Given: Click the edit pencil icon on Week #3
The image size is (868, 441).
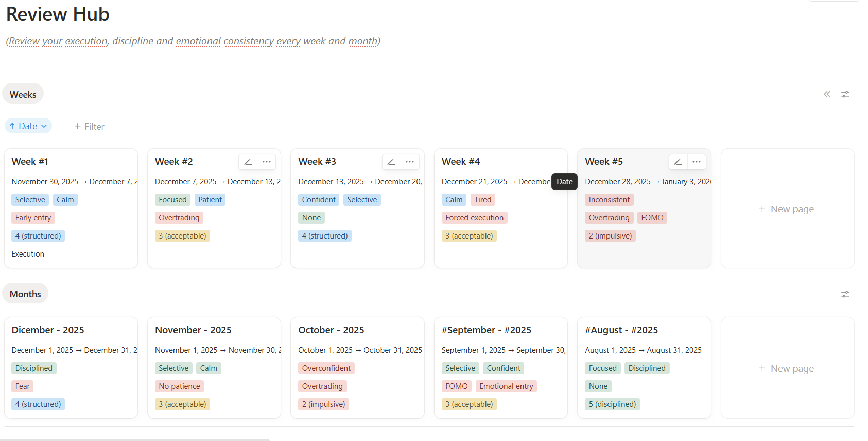Looking at the screenshot, I should 391,162.
